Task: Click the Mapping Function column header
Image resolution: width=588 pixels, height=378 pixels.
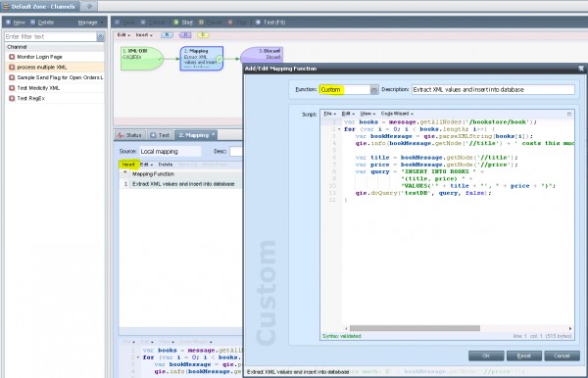Action: (x=185, y=174)
